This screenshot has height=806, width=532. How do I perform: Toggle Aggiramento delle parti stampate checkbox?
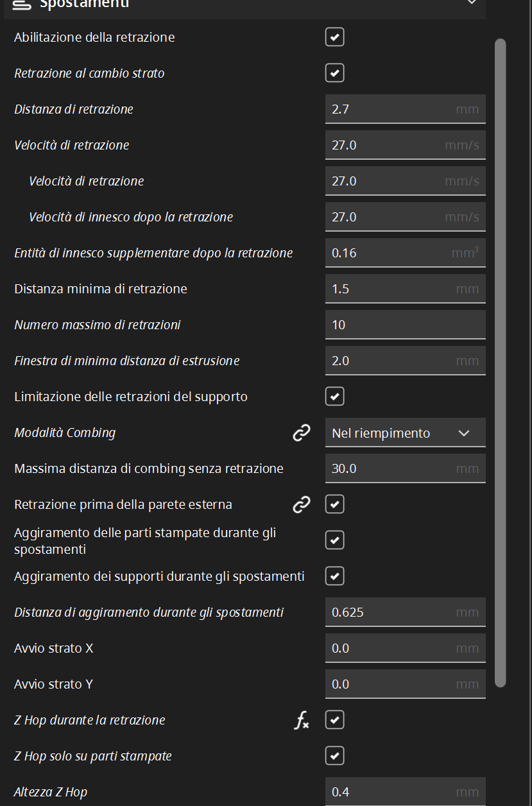335,540
